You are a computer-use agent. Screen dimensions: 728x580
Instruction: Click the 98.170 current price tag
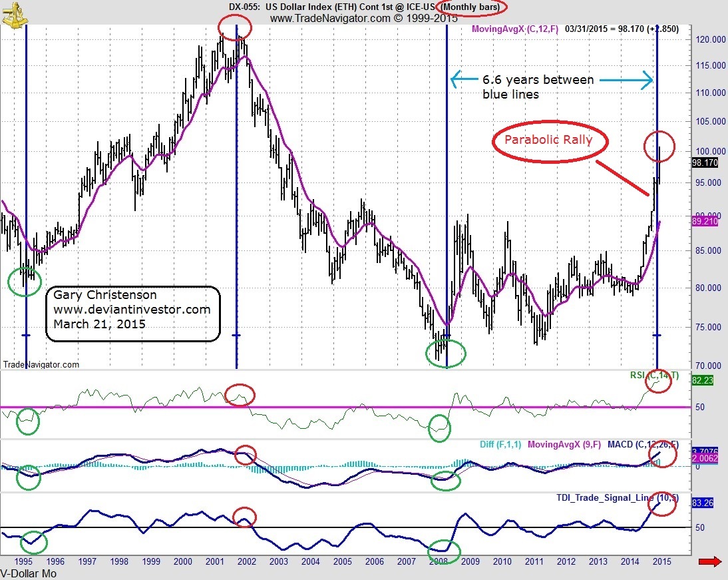[705, 162]
